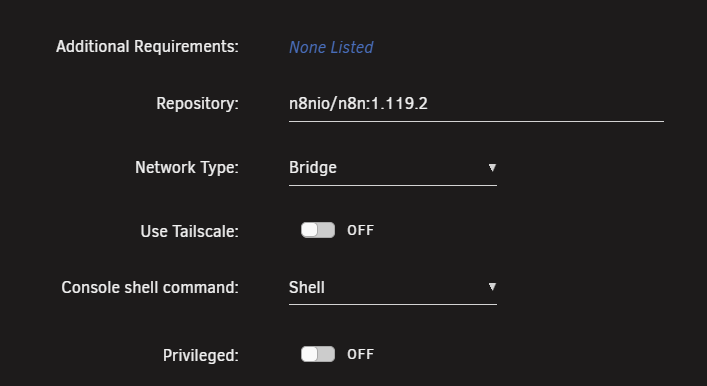Click the Repository label
707x386 pixels.
click(197, 104)
